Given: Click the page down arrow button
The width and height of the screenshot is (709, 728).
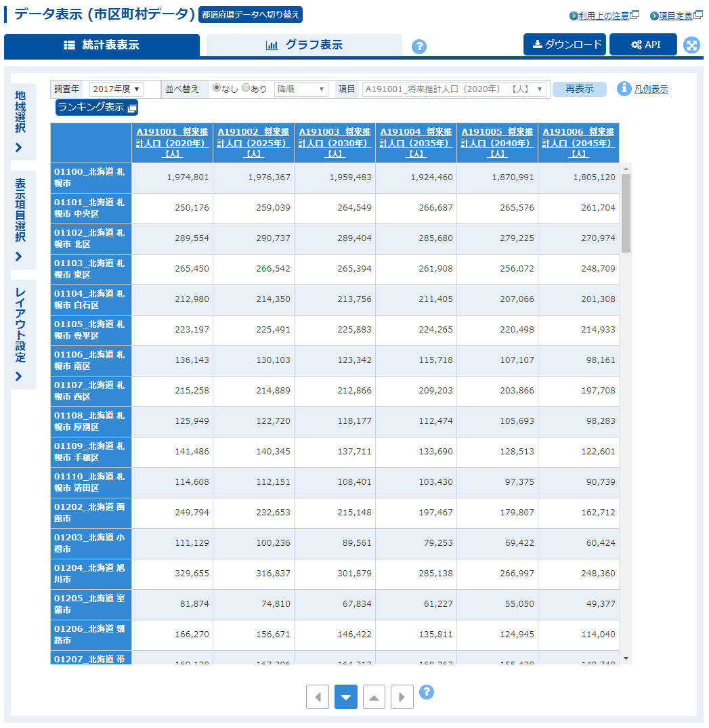Looking at the screenshot, I should pyautogui.click(x=346, y=697).
